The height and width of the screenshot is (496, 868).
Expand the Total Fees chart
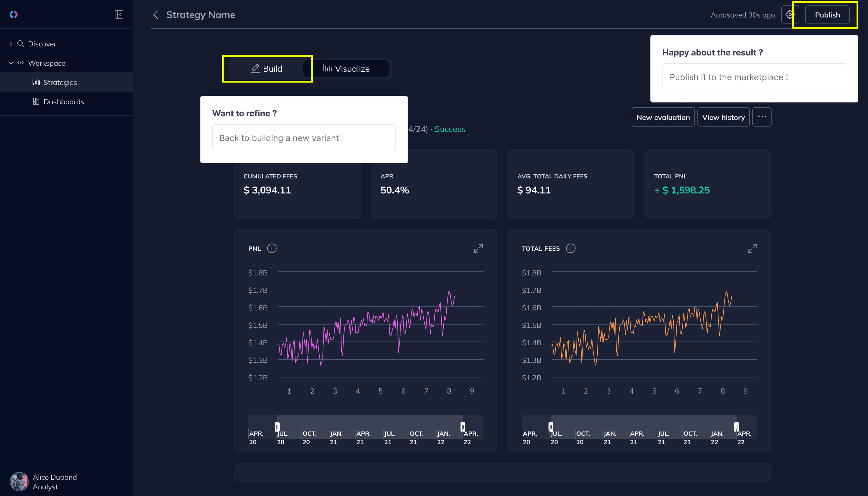pyautogui.click(x=752, y=248)
